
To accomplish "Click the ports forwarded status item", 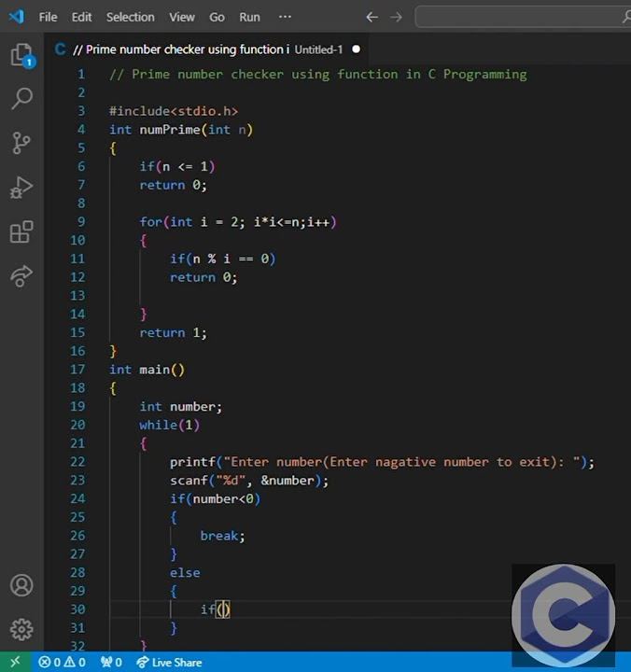I will [x=111, y=662].
